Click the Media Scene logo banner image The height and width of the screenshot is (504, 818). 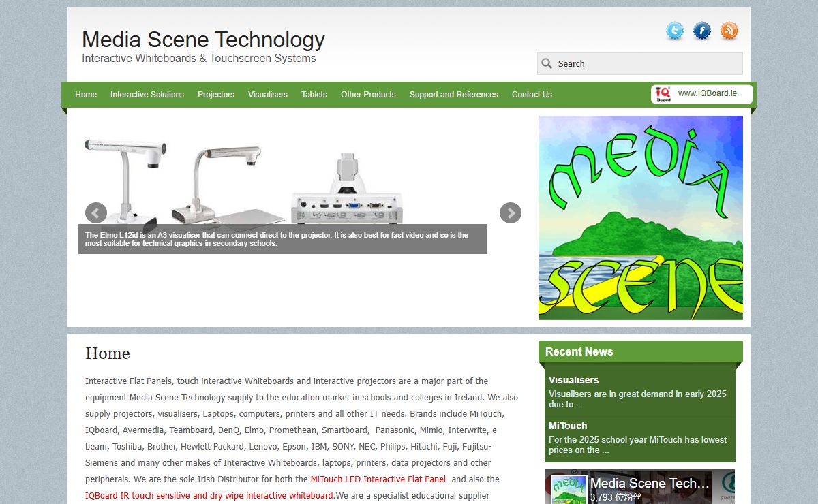click(641, 218)
